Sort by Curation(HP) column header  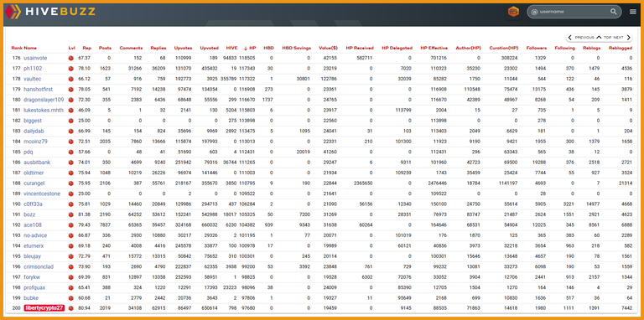click(x=503, y=48)
